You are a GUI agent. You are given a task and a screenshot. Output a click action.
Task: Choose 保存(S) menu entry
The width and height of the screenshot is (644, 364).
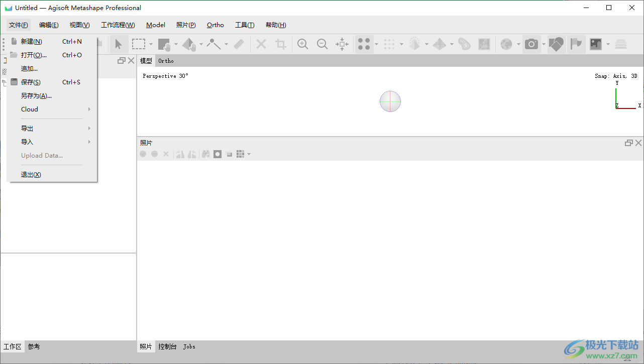click(x=52, y=82)
